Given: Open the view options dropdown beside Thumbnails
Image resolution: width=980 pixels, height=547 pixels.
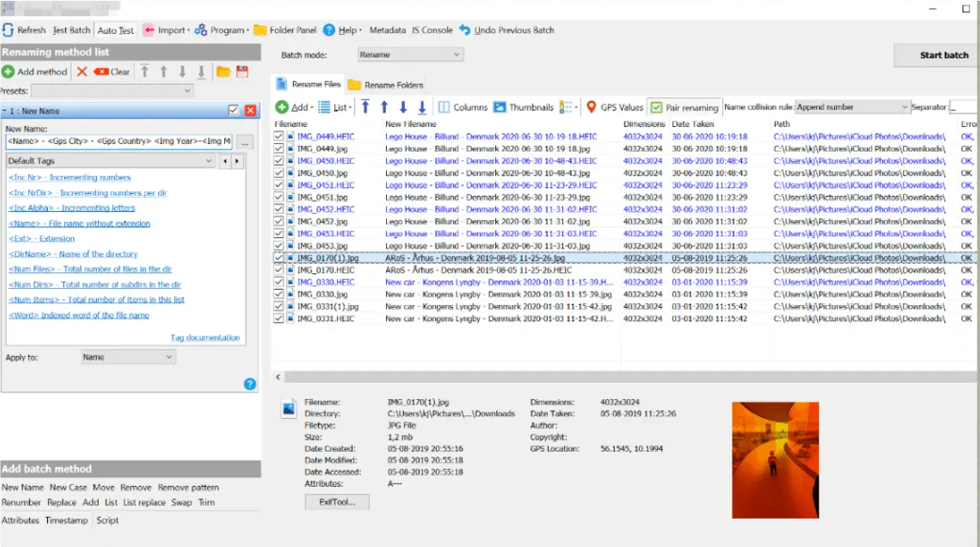Looking at the screenshot, I should point(568,107).
